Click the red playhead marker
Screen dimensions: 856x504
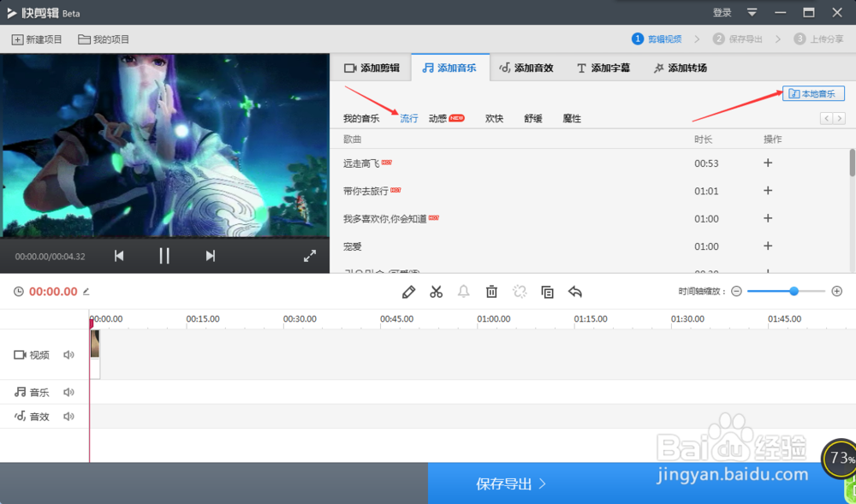(91, 323)
